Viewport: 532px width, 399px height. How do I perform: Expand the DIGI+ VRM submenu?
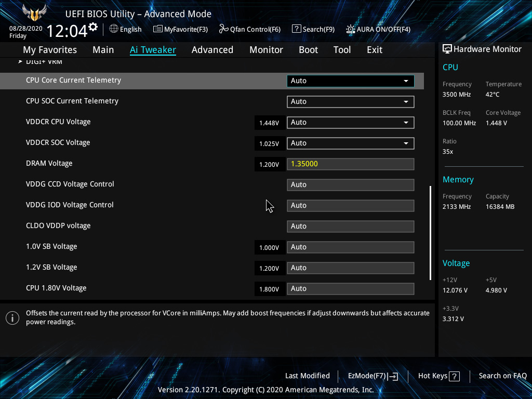coord(44,62)
